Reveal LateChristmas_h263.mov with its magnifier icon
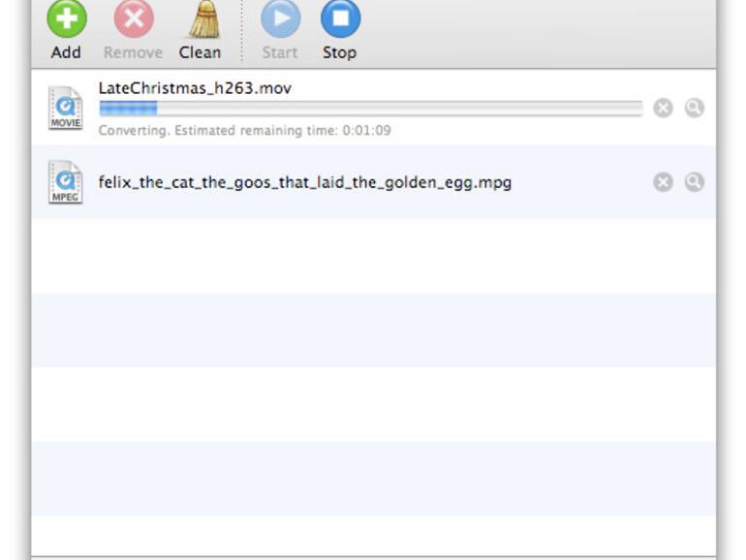The width and height of the screenshot is (746, 560). tap(694, 108)
